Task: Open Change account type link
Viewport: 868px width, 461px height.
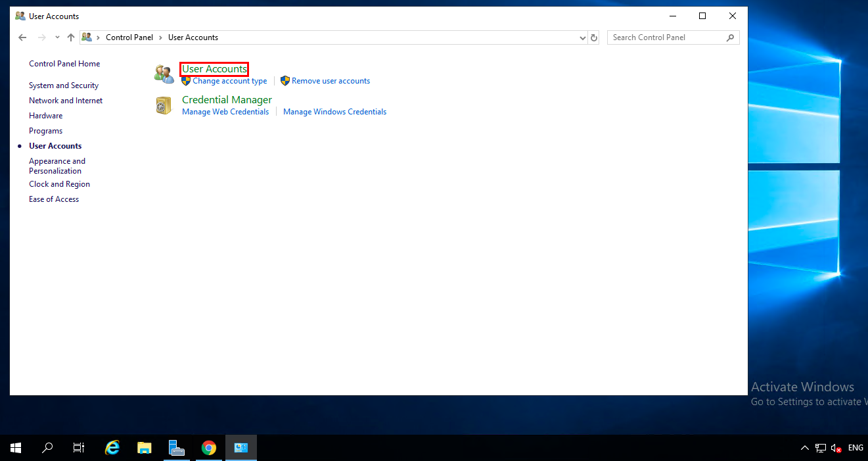Action: [x=230, y=81]
